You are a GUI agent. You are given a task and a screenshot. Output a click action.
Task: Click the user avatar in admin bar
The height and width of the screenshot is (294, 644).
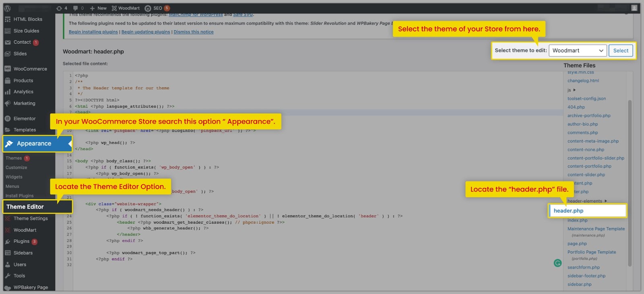click(x=634, y=8)
